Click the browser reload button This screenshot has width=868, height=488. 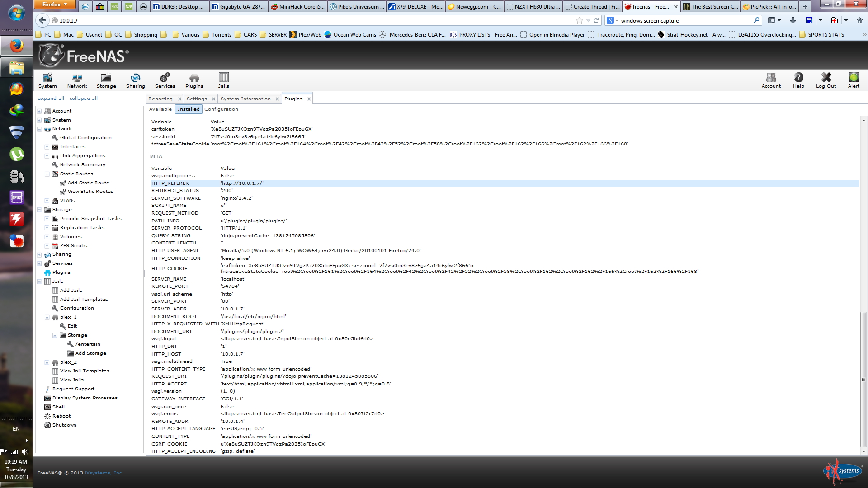pos(596,20)
